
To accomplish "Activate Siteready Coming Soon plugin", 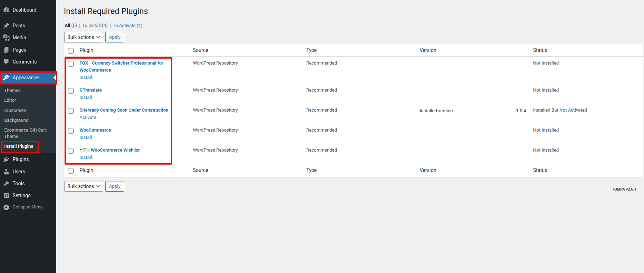I will [88, 118].
